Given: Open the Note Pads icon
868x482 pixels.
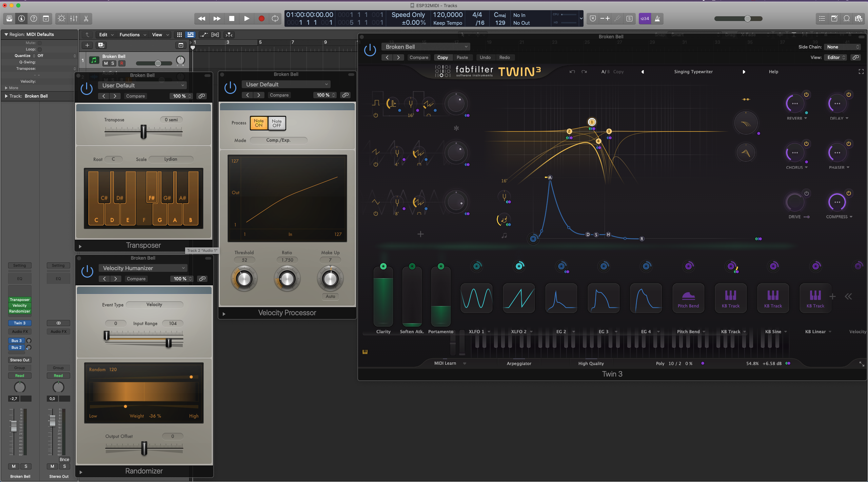Looking at the screenshot, I should 834,19.
